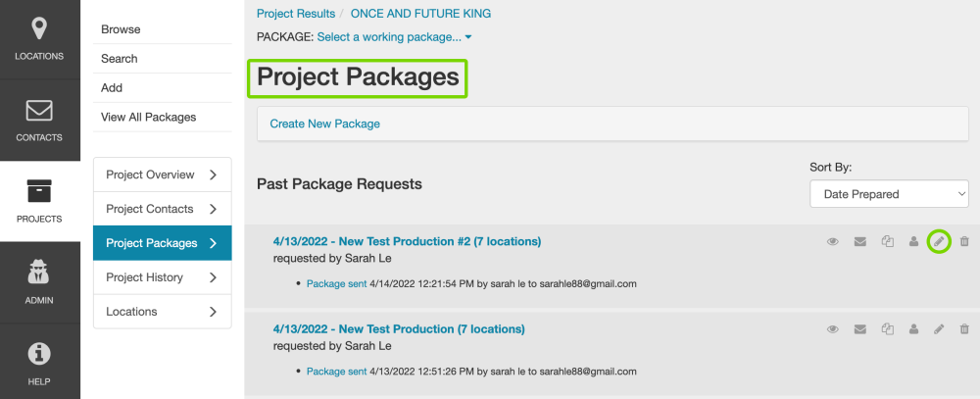Open the Contacts envelope icon
Viewport: 980px width, 399px height.
(39, 111)
